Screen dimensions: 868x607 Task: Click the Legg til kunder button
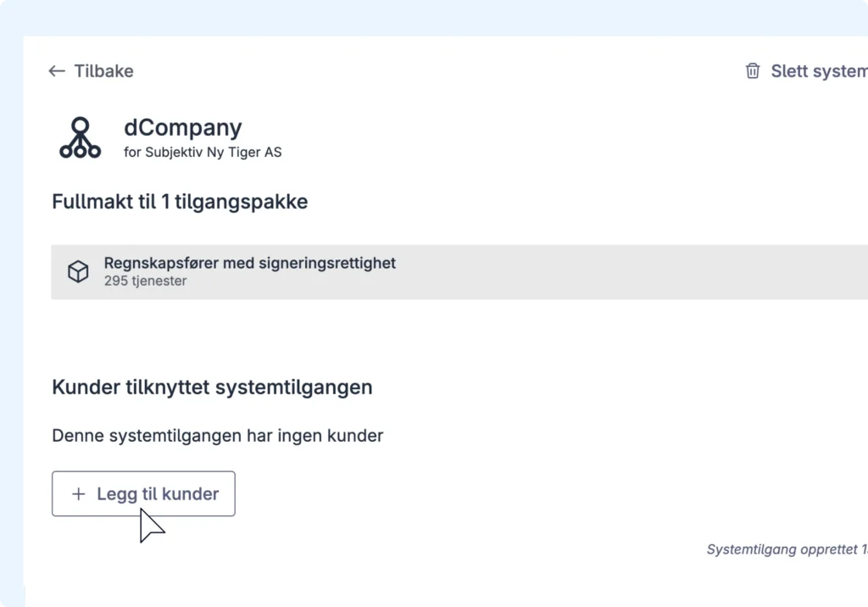tap(143, 493)
